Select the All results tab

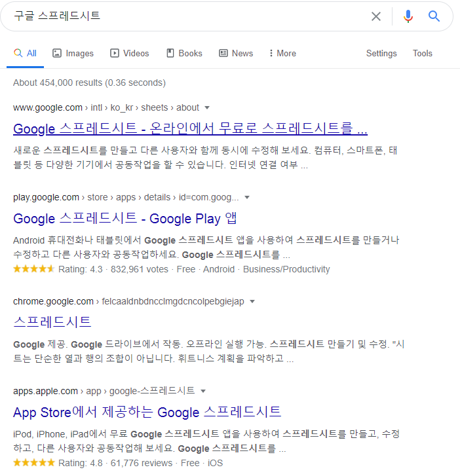(x=25, y=54)
